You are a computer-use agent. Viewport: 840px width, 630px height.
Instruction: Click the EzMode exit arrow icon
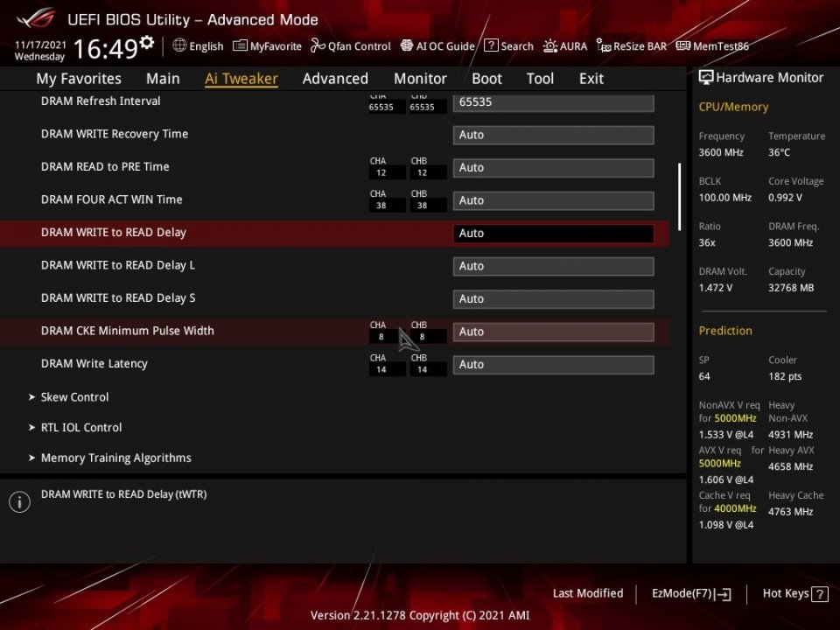pyautogui.click(x=723, y=593)
